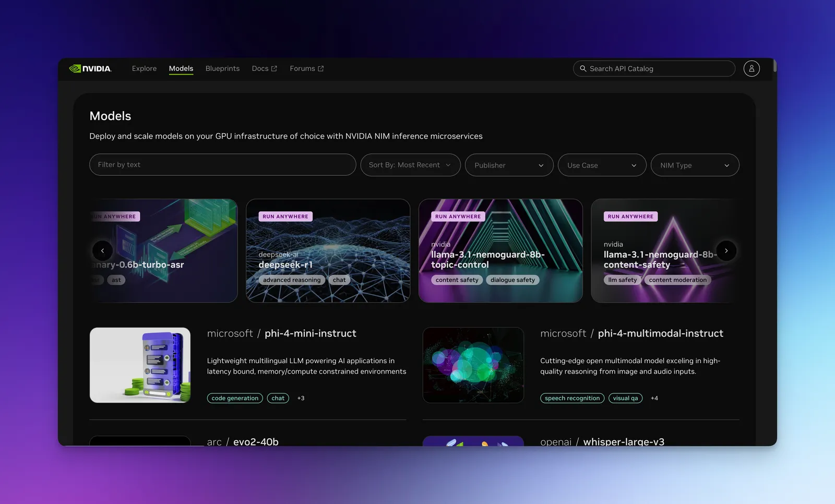The width and height of the screenshot is (835, 504).
Task: Open the NIM Type filter dropdown
Action: pos(695,165)
